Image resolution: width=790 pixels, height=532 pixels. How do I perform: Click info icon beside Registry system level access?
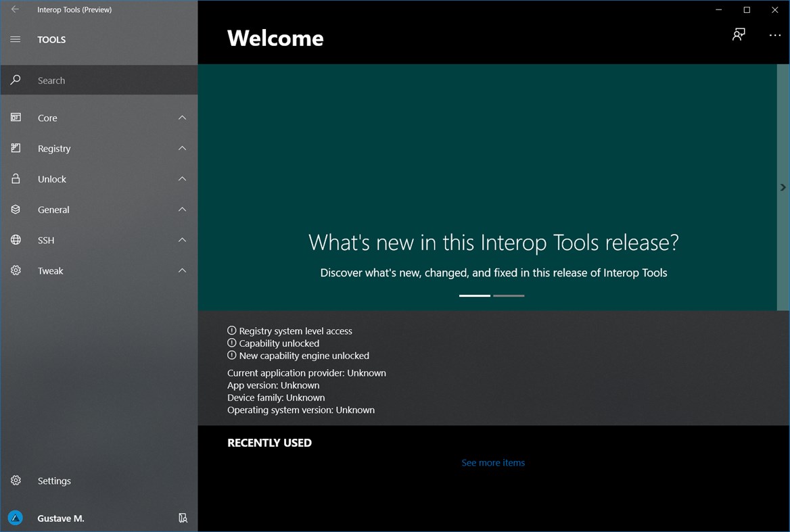coord(232,331)
